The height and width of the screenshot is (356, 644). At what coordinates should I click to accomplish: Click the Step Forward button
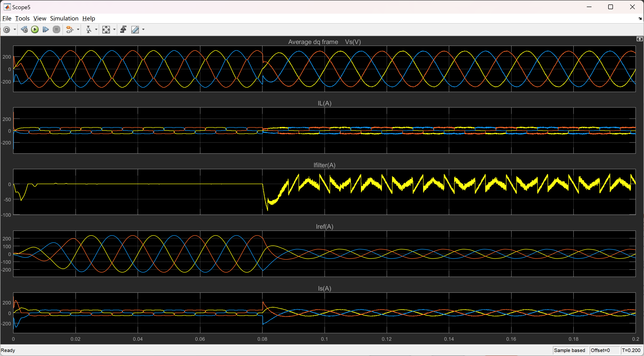coord(45,30)
